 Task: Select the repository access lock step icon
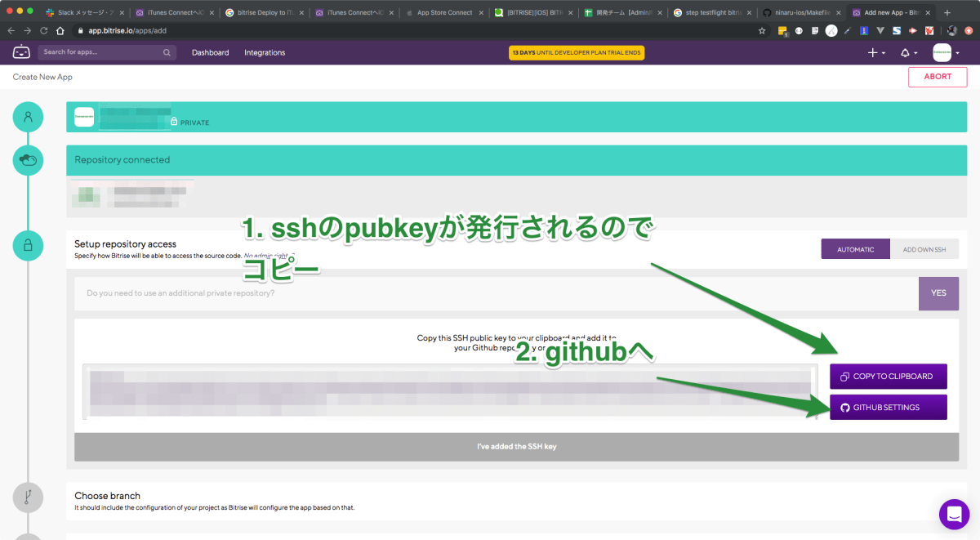(x=29, y=245)
